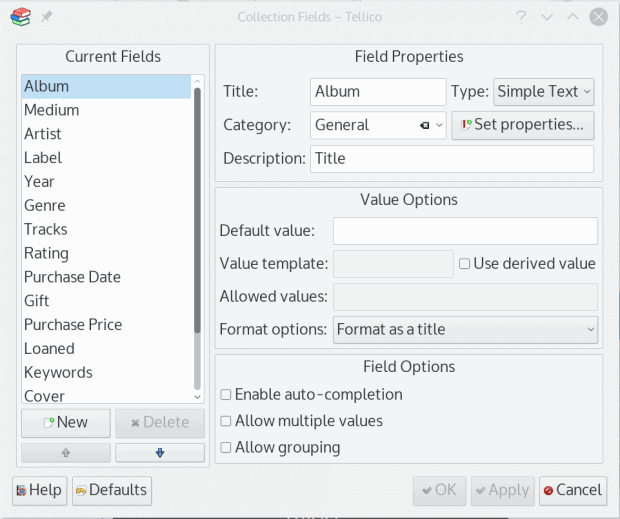Select the Artist field in the list
Image resolution: width=620 pixels, height=519 pixels.
(x=43, y=134)
